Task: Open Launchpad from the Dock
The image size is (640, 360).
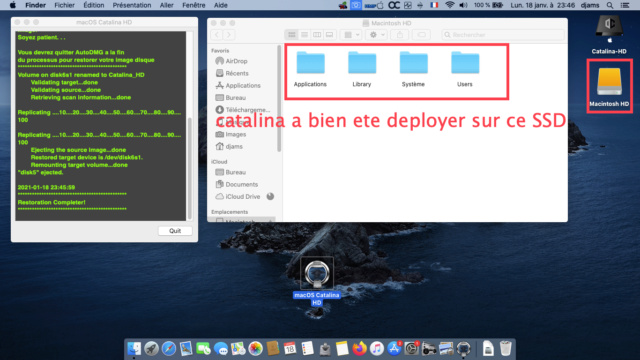Action: coord(151,349)
